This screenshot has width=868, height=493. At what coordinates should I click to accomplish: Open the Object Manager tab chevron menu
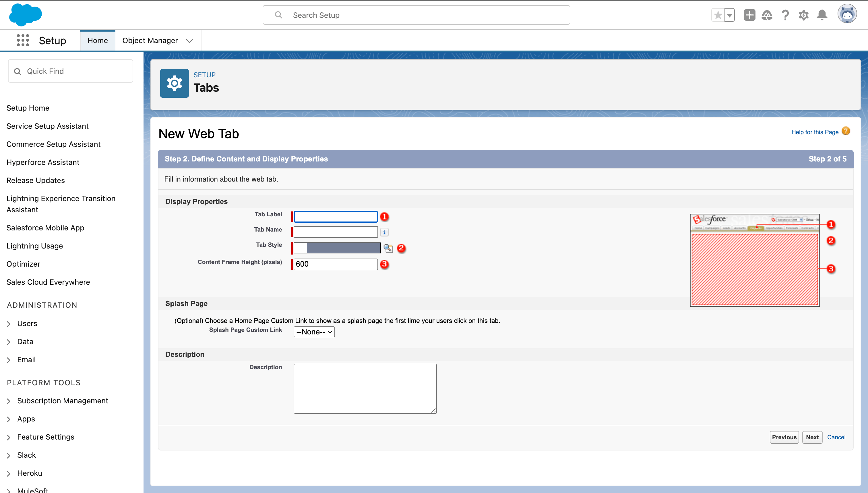(189, 41)
